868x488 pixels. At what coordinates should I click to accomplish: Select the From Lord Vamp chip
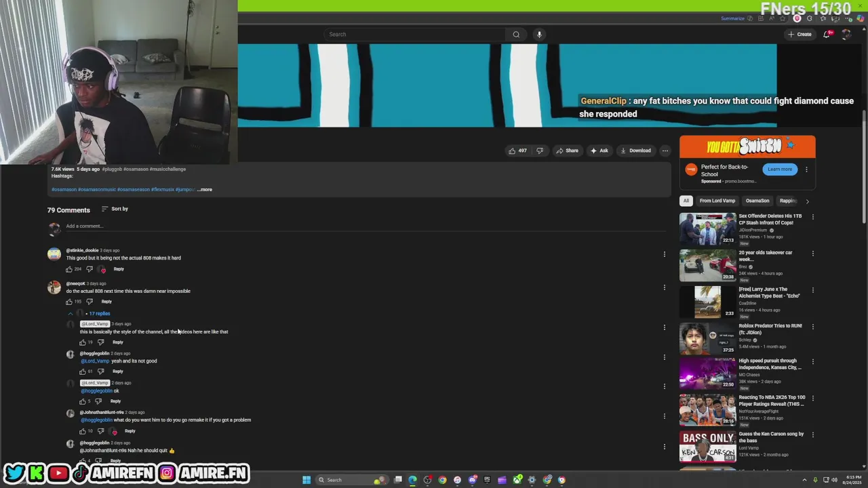717,201
